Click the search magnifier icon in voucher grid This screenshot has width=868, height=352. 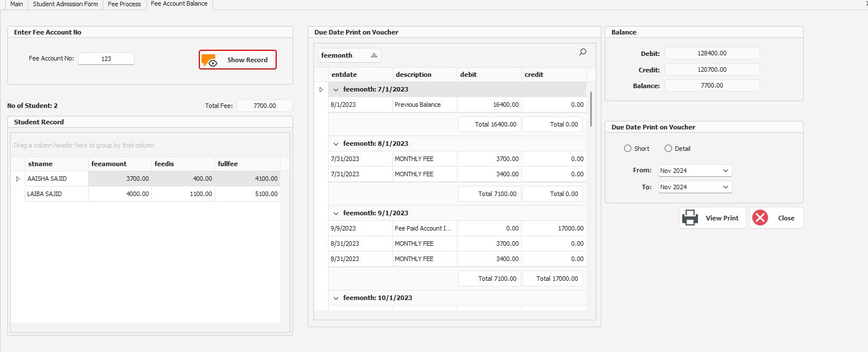click(x=583, y=52)
